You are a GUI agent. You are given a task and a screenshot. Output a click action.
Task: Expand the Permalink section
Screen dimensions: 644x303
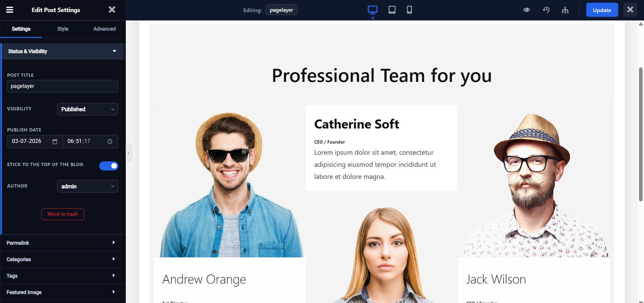point(63,243)
